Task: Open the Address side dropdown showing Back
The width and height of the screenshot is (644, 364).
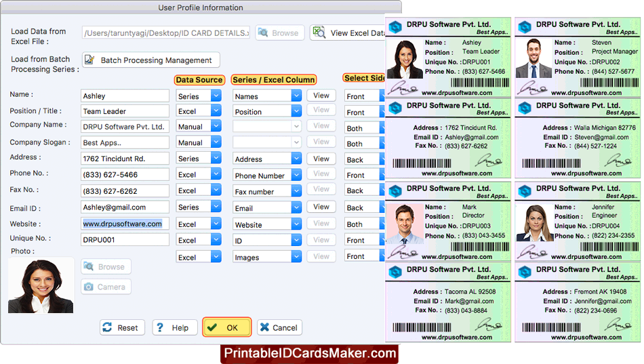Action: point(364,159)
